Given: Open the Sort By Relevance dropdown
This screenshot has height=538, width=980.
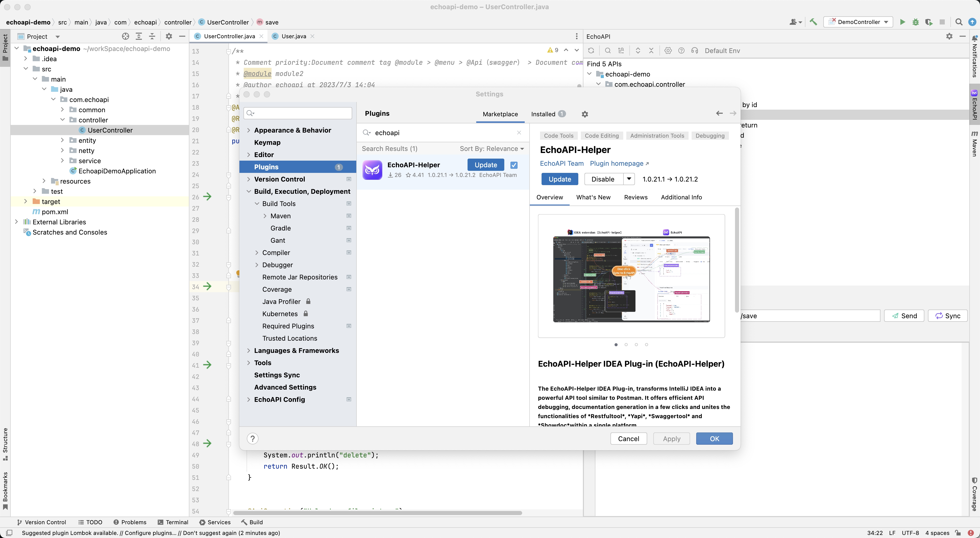Looking at the screenshot, I should (492, 149).
